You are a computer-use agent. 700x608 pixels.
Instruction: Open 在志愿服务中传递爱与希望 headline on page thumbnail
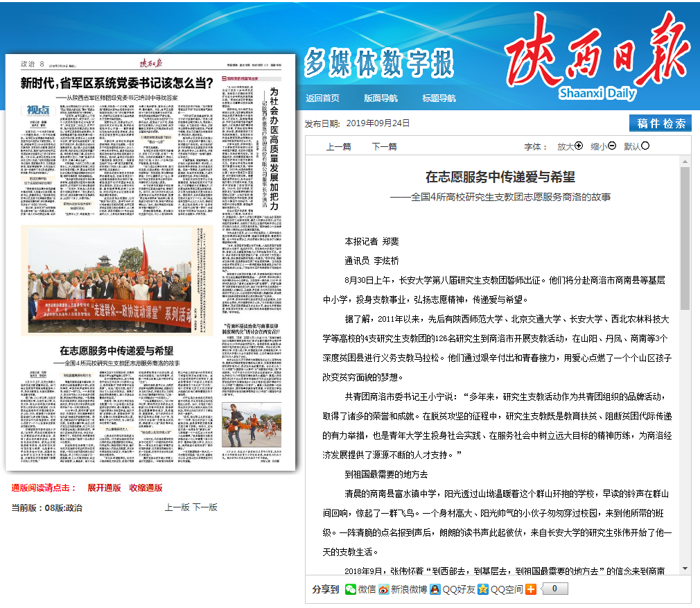click(x=116, y=351)
